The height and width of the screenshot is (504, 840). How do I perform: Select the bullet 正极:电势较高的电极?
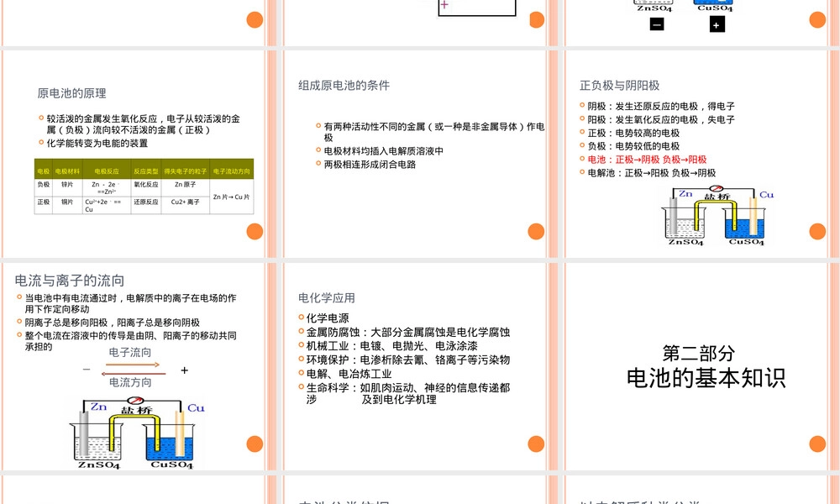coord(633,133)
